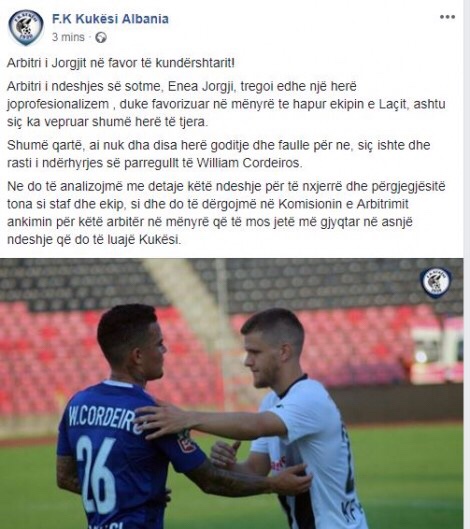Click the paragraph mentioning Enea Jorgji
470x529 pixels.
pyautogui.click(x=226, y=104)
